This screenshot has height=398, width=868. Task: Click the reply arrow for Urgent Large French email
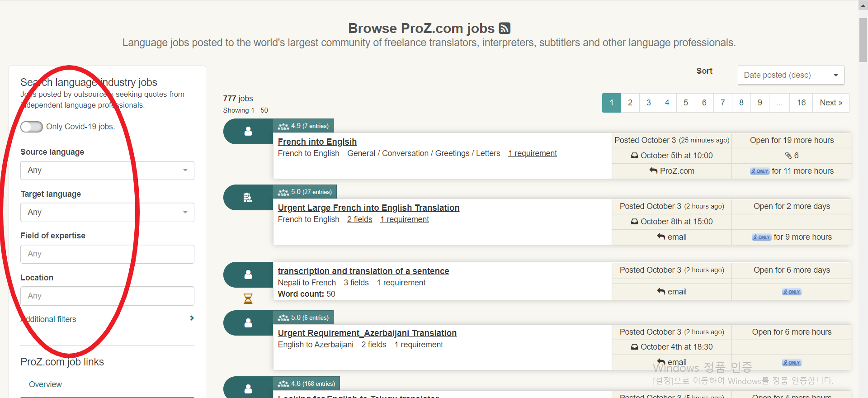pyautogui.click(x=661, y=237)
